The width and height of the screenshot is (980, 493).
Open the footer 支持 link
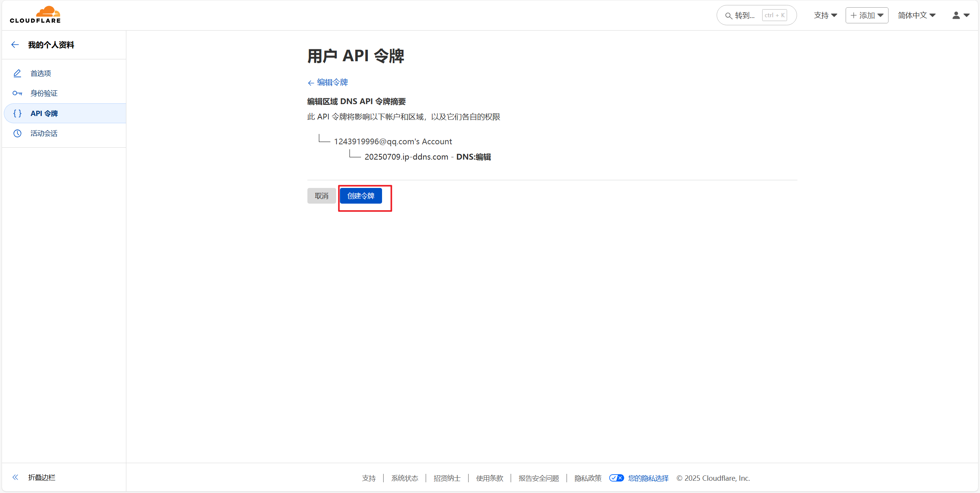coord(369,478)
